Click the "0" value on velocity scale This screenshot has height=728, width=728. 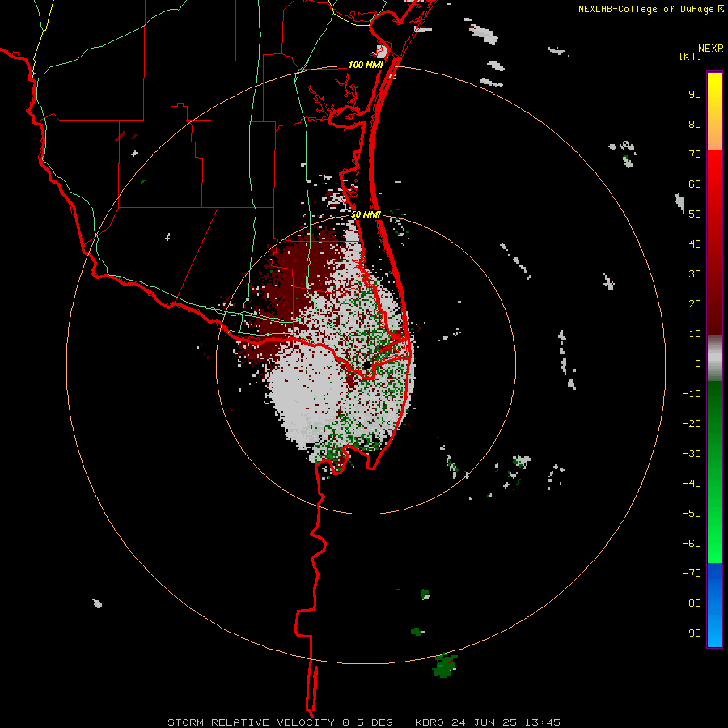(x=698, y=363)
